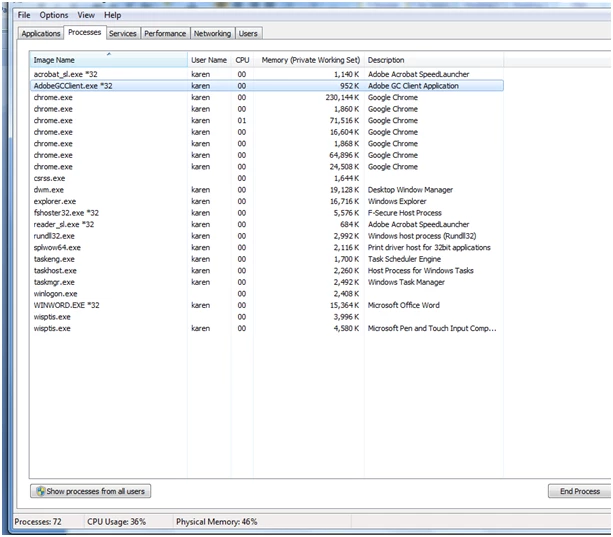Select chrome.exe using 64,896 K memory
The width and height of the screenshot is (613, 537).
pyautogui.click(x=267, y=155)
